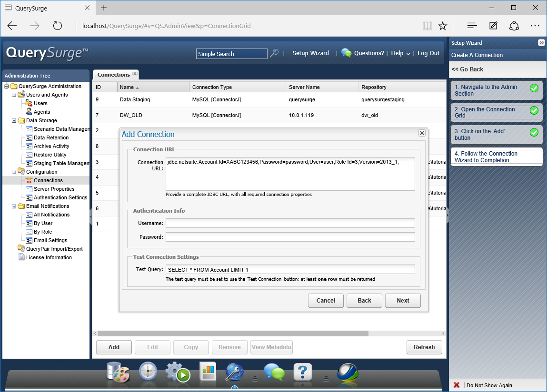Click the blue question mark help icon
This screenshot has width=547, height=392.
pos(303,372)
